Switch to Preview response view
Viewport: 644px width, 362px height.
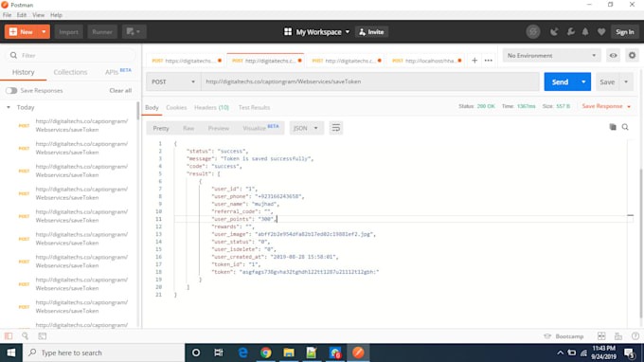pos(219,128)
